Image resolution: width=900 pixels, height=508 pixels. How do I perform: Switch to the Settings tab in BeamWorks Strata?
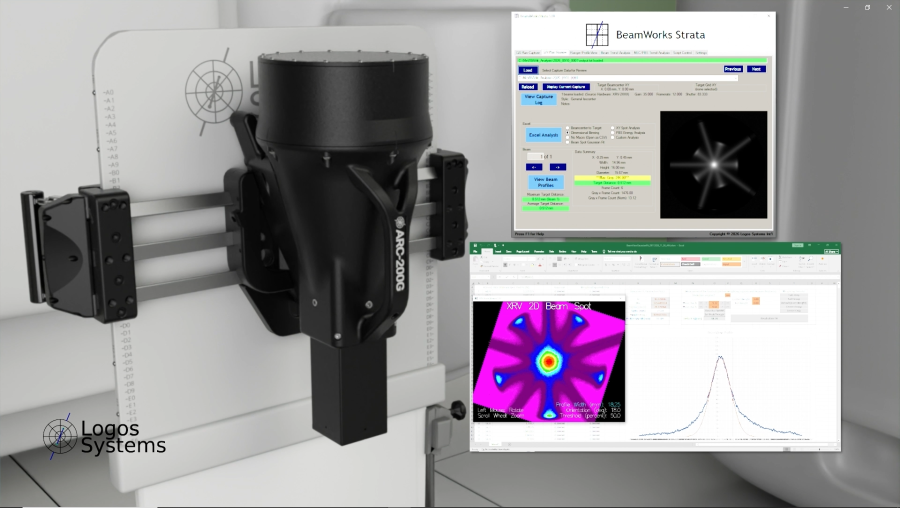click(x=701, y=53)
